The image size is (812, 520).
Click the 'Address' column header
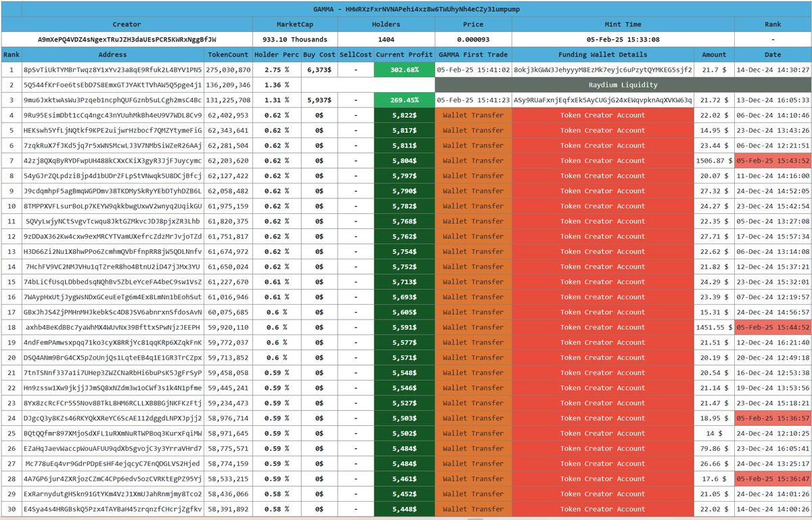112,55
